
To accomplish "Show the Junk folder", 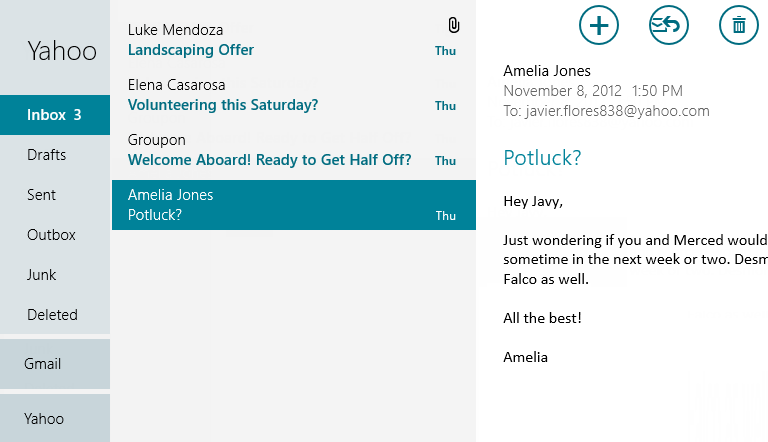I will 42,275.
